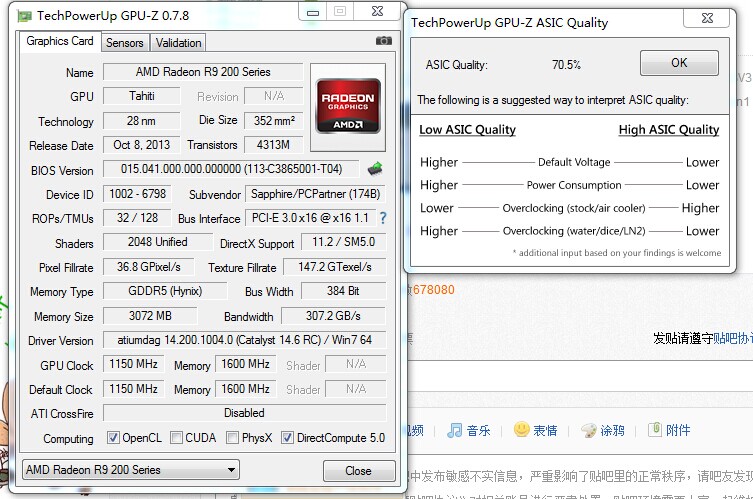
Task: Click the GPU field showing Tahiti
Action: [142, 96]
